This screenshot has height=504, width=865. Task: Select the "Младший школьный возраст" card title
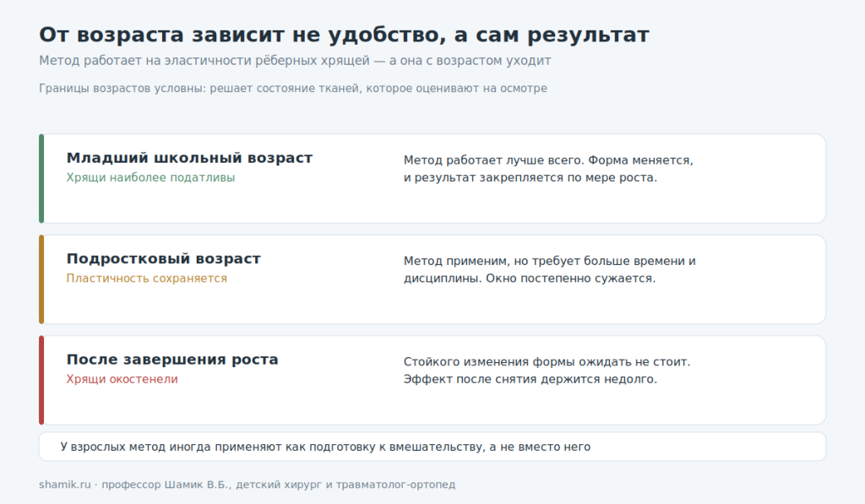point(189,158)
